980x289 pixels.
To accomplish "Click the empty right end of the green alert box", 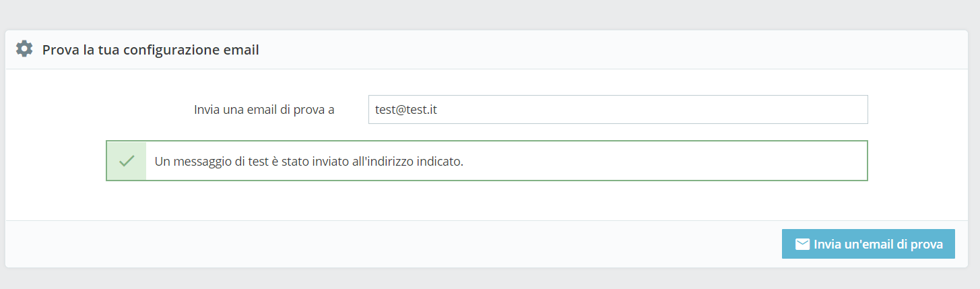I will pos(741,162).
